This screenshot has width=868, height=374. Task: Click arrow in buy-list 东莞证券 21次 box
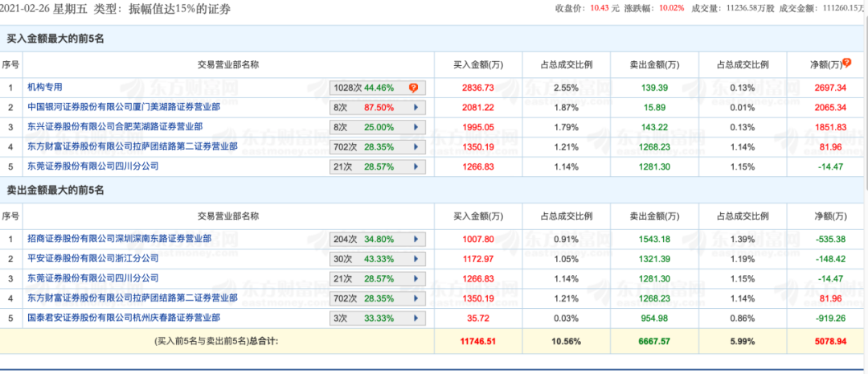[x=416, y=166]
